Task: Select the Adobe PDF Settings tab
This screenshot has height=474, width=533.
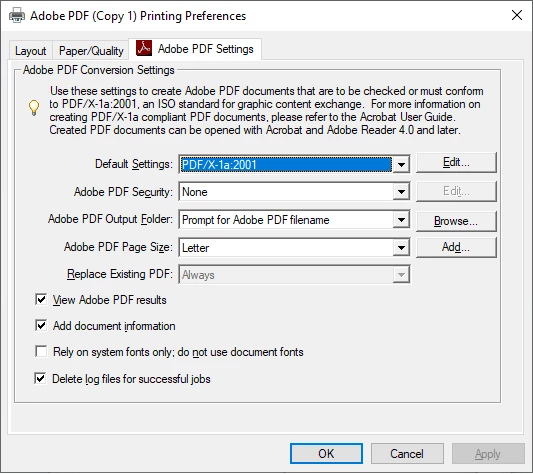Action: 195,49
